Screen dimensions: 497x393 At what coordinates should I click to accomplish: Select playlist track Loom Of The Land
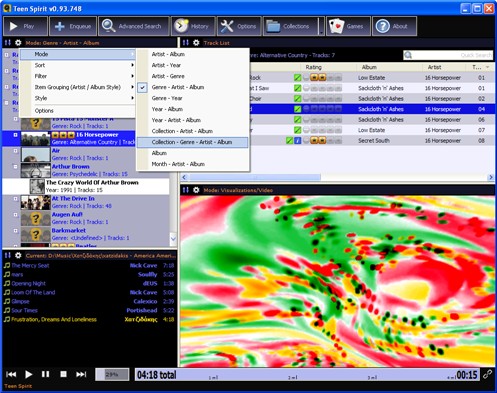(89, 292)
